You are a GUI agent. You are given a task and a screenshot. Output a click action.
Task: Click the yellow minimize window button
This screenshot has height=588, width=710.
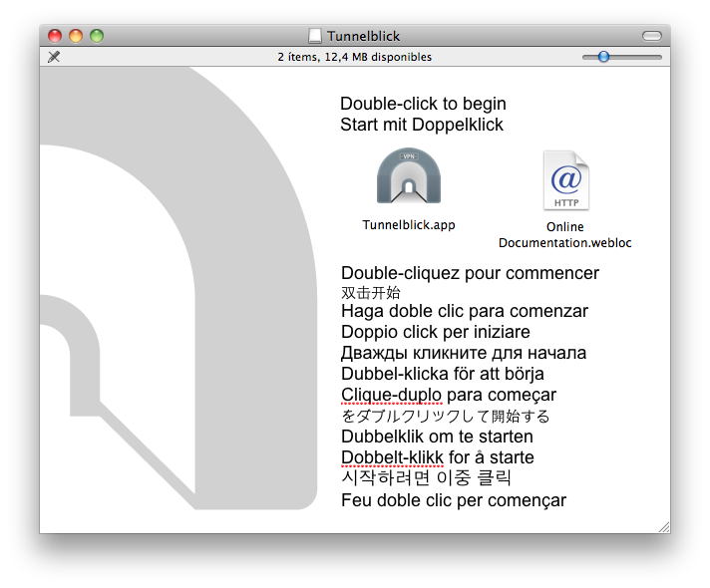click(x=76, y=36)
